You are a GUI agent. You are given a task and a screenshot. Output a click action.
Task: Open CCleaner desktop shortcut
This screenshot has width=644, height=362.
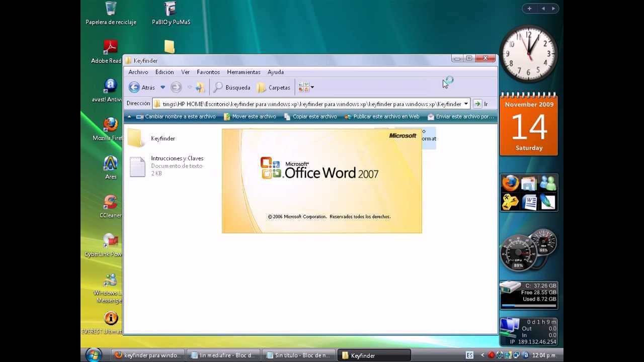[x=111, y=207]
